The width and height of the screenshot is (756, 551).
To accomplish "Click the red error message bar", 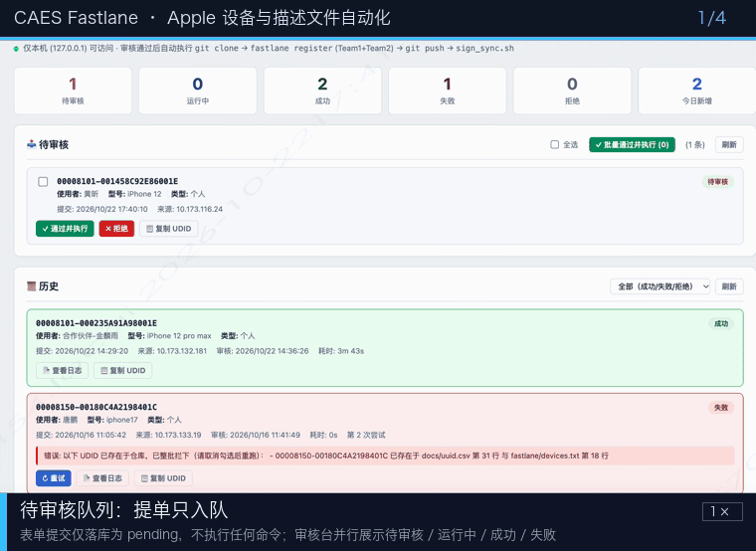I will (385, 456).
